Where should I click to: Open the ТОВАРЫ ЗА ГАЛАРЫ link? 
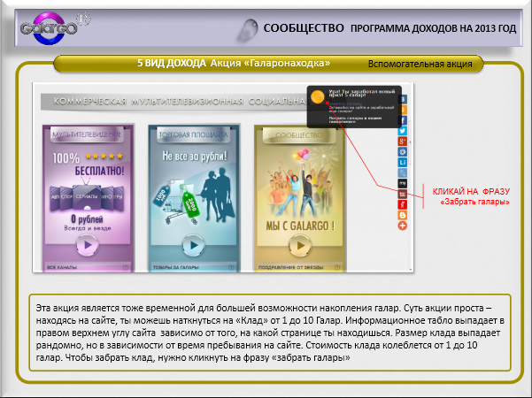coord(176,267)
